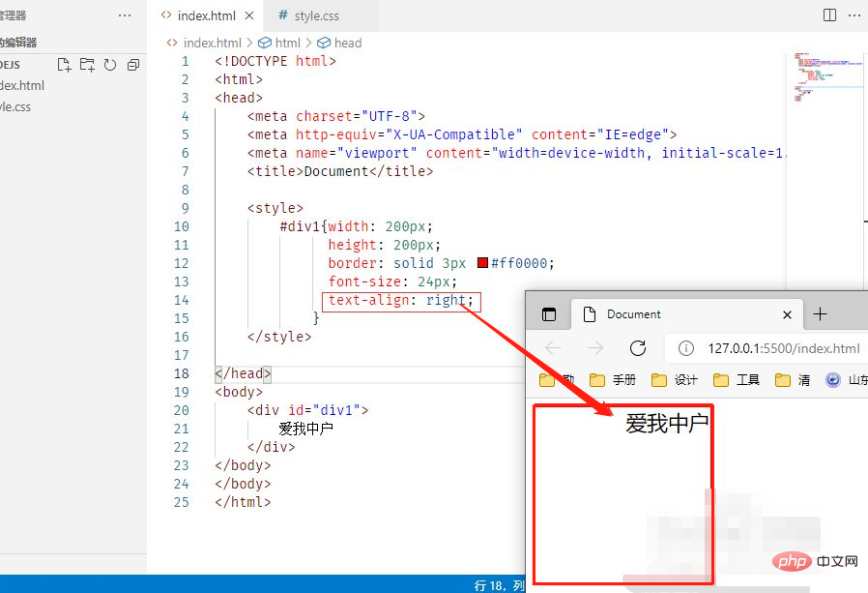Refresh the explorer file list
Viewport: 868px width, 593px height.
click(x=110, y=65)
